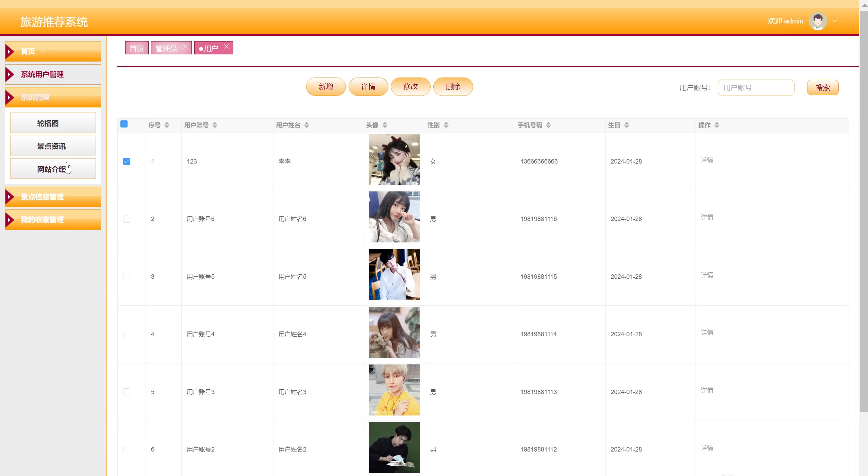Sort by 生日 column arrows
This screenshot has height=476, width=868.
627,125
